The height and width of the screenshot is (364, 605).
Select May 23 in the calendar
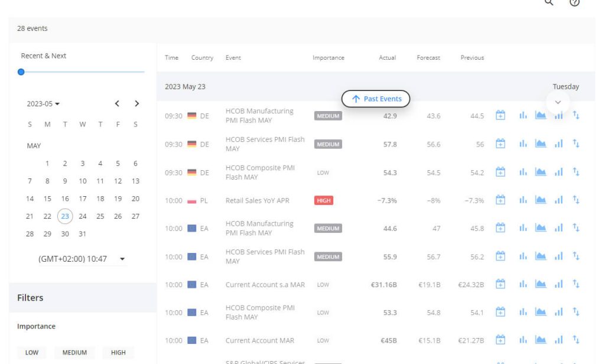pyautogui.click(x=65, y=216)
